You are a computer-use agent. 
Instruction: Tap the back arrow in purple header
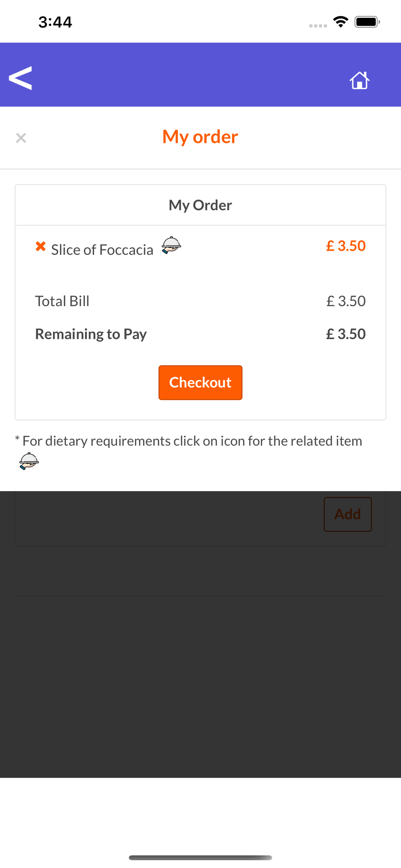click(x=20, y=78)
